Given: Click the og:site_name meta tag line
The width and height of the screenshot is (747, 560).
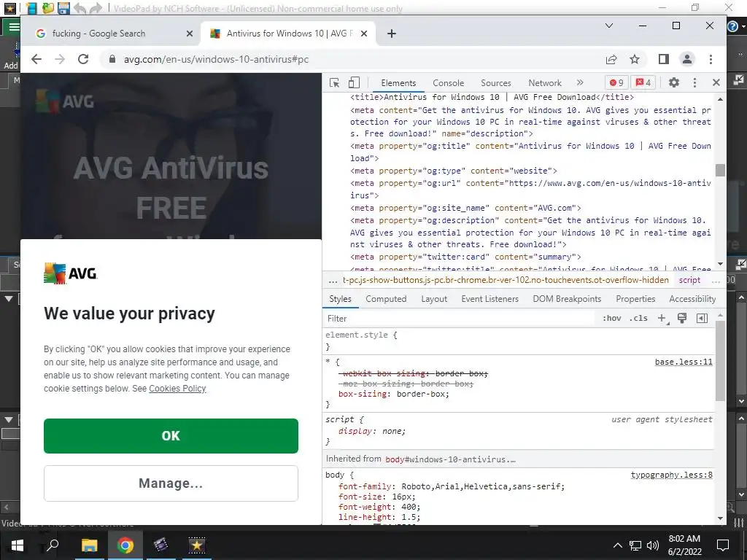Looking at the screenshot, I should [465, 208].
